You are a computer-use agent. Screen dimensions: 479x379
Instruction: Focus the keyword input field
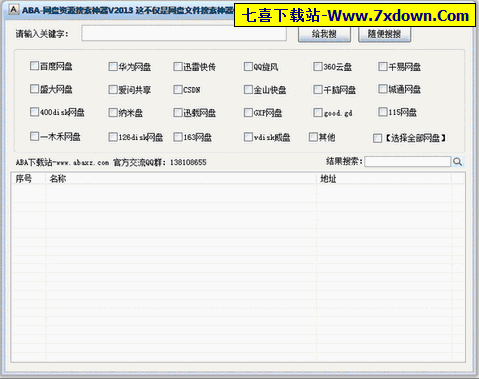point(184,33)
